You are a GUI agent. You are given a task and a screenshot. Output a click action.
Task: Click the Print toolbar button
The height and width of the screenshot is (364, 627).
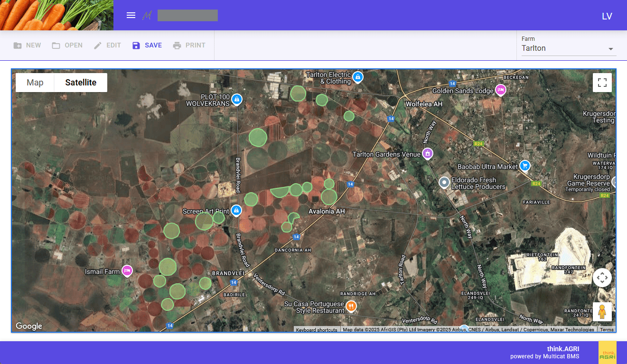pos(189,46)
